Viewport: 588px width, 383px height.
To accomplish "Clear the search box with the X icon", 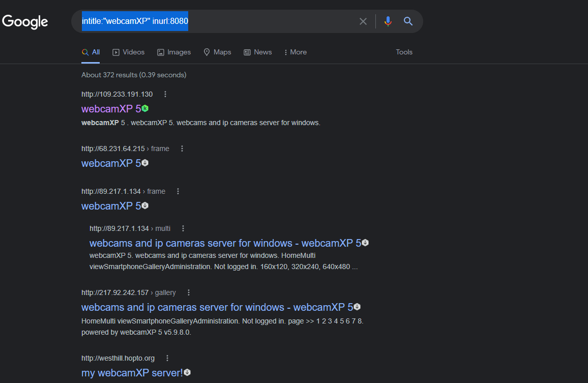I will (x=363, y=21).
